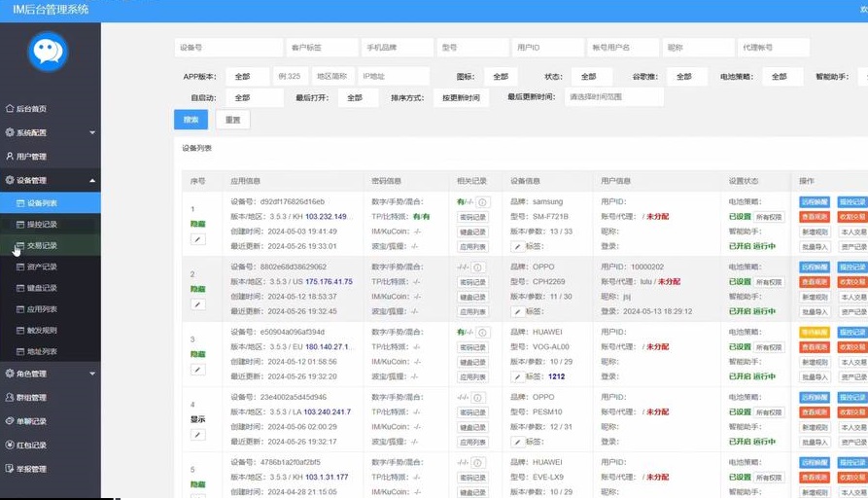868x500 pixels.
Task: Open the 排序方式 dropdown showing 按更新时间
Action: (x=461, y=98)
